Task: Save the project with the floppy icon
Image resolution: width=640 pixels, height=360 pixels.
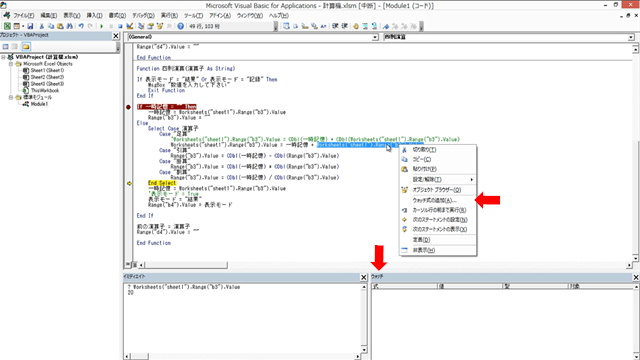Action: 30,26
